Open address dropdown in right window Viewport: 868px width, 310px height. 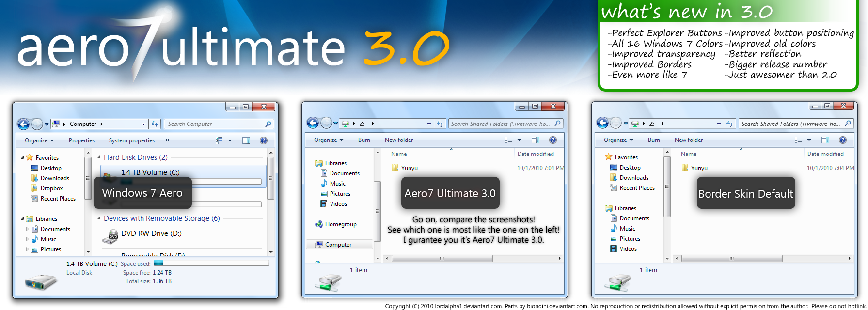(x=719, y=124)
